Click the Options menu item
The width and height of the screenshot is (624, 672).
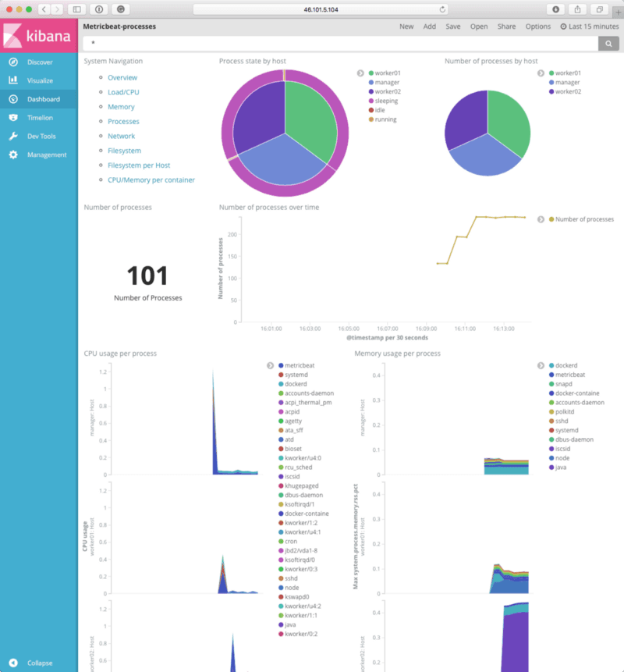(x=537, y=27)
